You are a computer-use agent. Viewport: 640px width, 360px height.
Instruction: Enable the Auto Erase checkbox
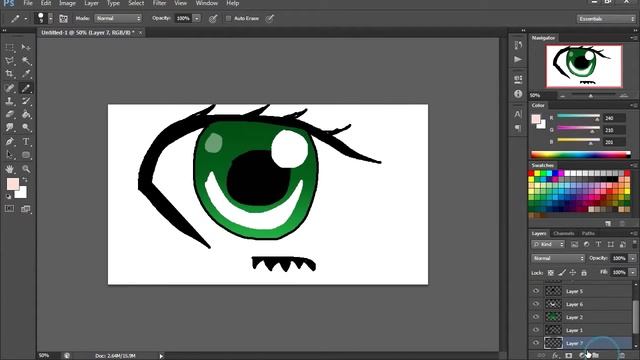click(x=229, y=18)
